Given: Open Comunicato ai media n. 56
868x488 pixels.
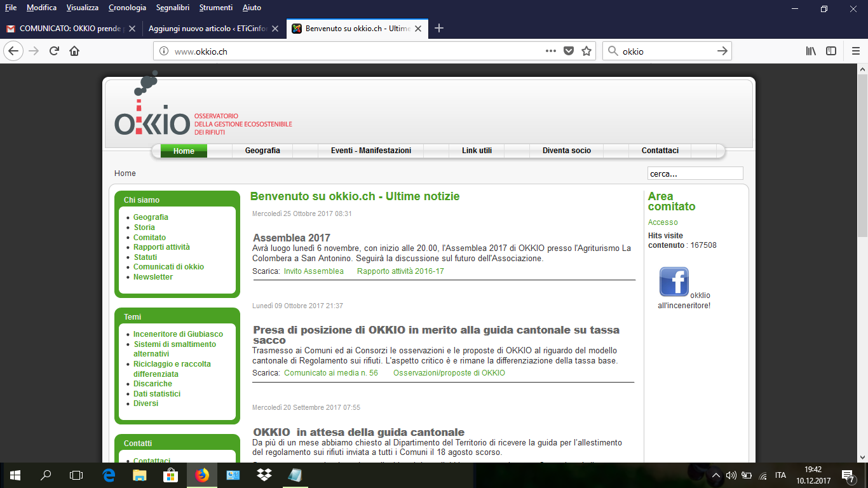Looking at the screenshot, I should 331,373.
